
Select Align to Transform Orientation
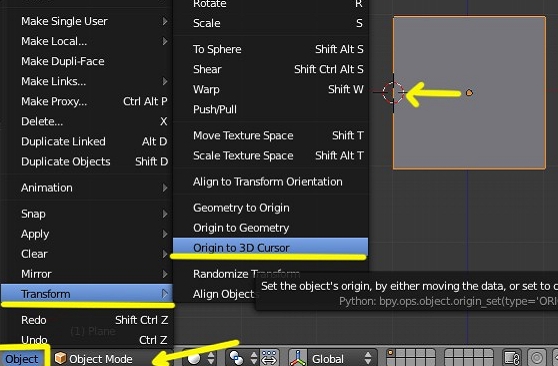coord(270,182)
